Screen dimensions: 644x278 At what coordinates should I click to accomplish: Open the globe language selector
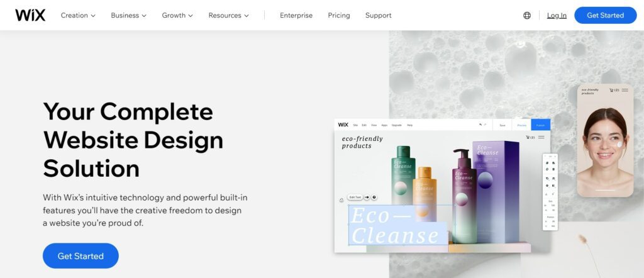[x=527, y=15]
